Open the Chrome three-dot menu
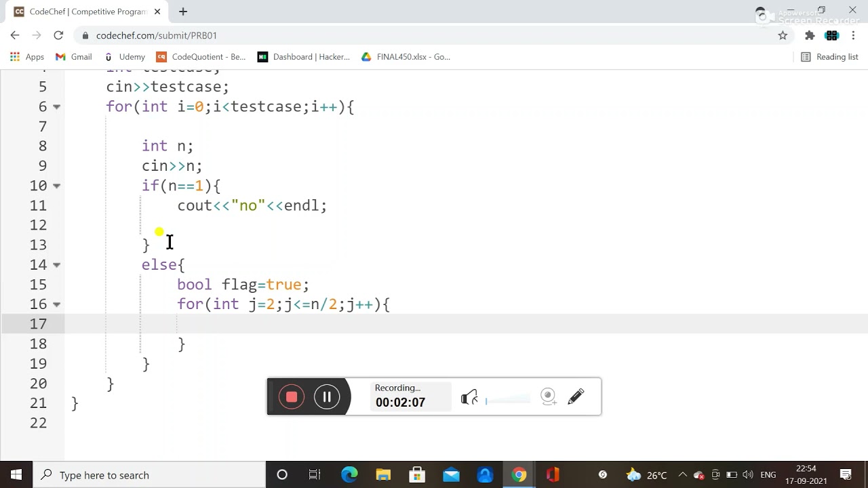Screen dimensions: 868x488 [x=853, y=35]
